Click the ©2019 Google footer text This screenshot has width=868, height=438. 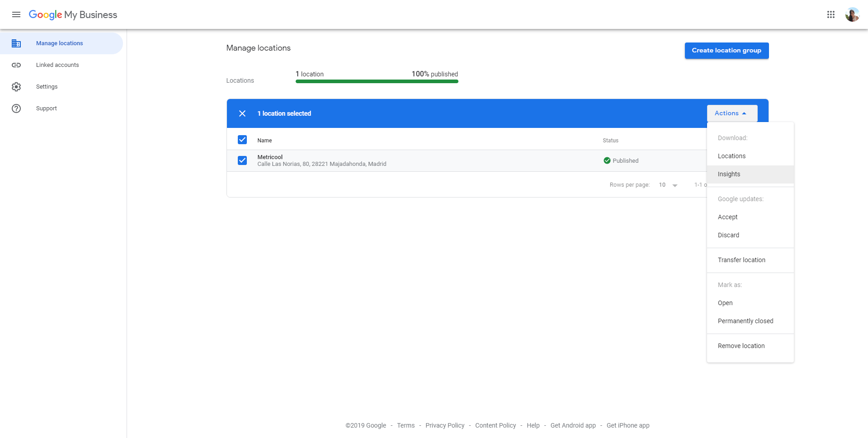click(366, 425)
